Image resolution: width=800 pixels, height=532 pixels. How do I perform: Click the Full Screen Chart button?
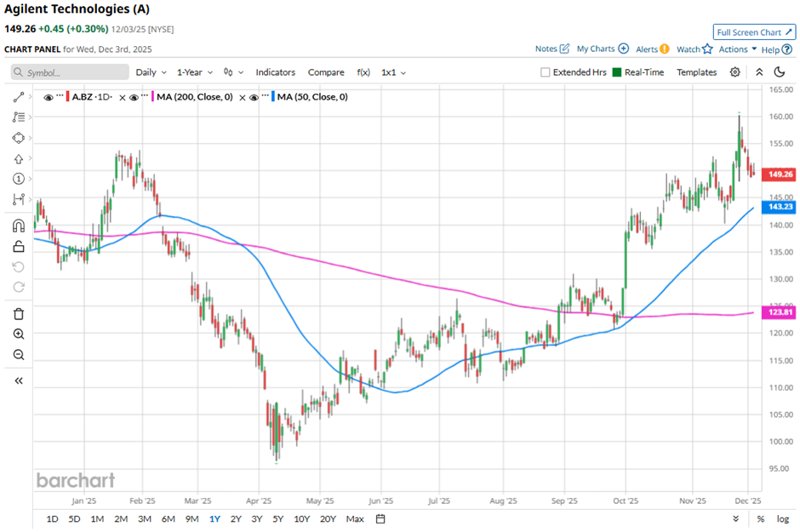(x=754, y=32)
